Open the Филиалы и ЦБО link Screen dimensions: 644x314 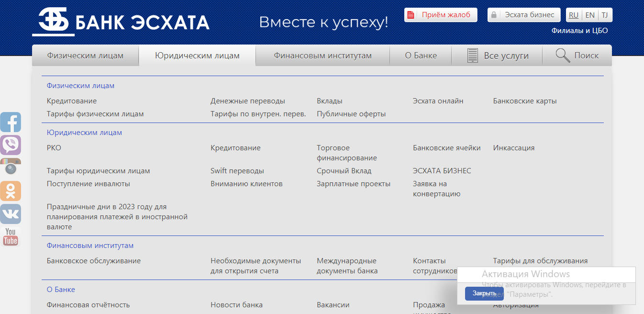579,31
